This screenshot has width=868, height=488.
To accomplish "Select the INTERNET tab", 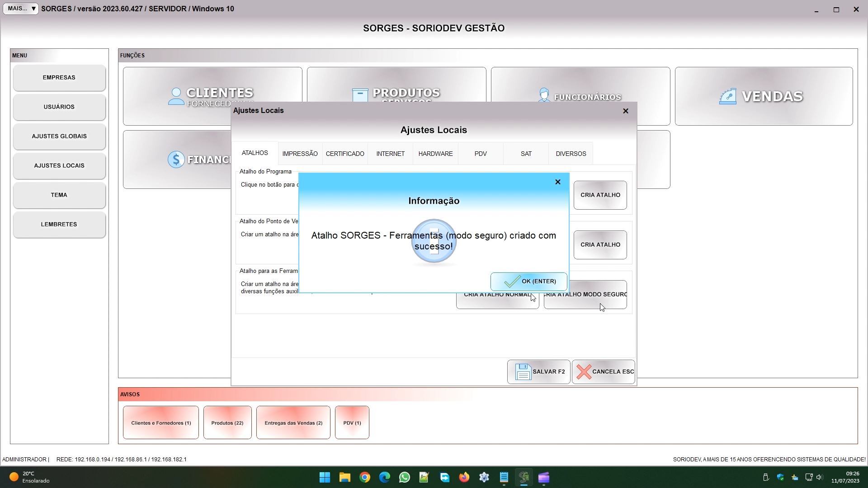I will [x=390, y=154].
